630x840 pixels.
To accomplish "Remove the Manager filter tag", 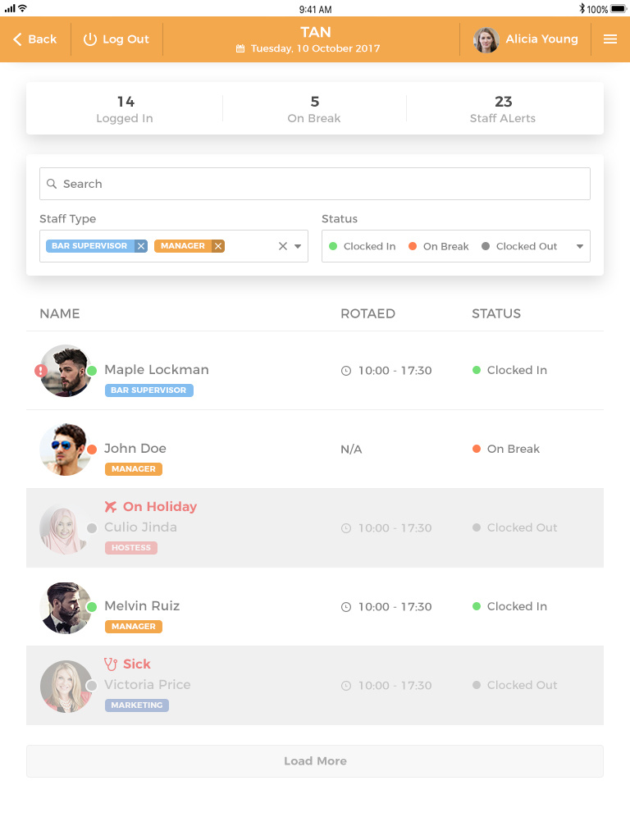I will point(218,246).
